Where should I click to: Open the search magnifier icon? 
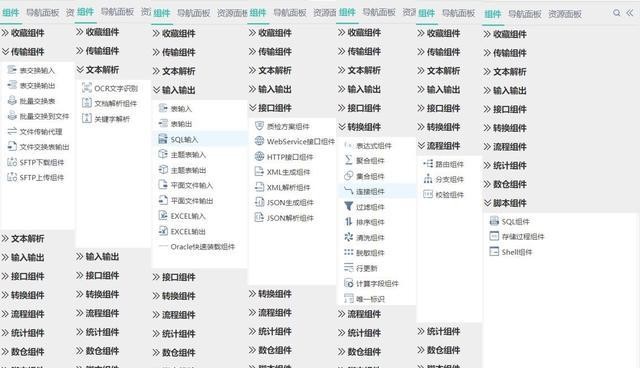(617, 13)
